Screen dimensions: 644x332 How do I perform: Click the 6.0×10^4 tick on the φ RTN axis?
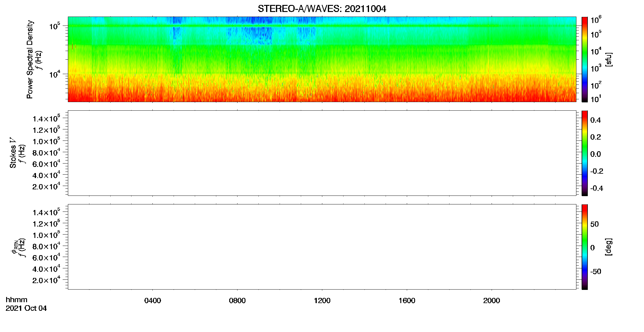pyautogui.click(x=46, y=257)
